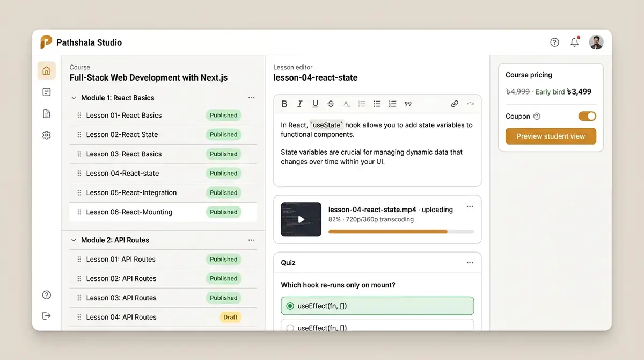Click the Course pricing heading
The height and width of the screenshot is (360, 644).
coord(529,75)
